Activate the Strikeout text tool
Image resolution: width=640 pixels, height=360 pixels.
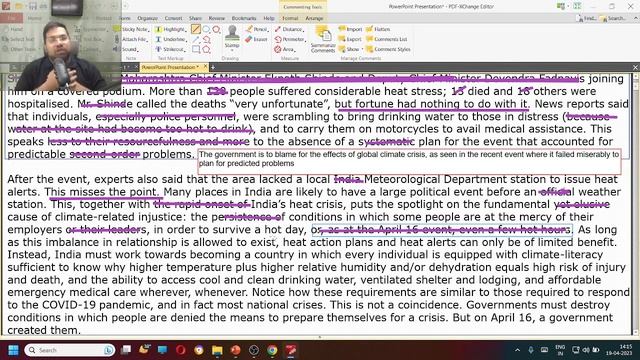[x=171, y=49]
